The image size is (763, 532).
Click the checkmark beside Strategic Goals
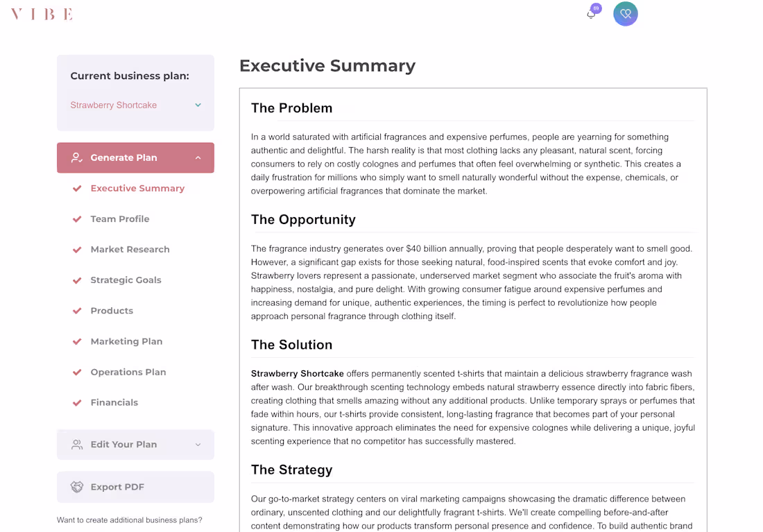[x=77, y=280]
